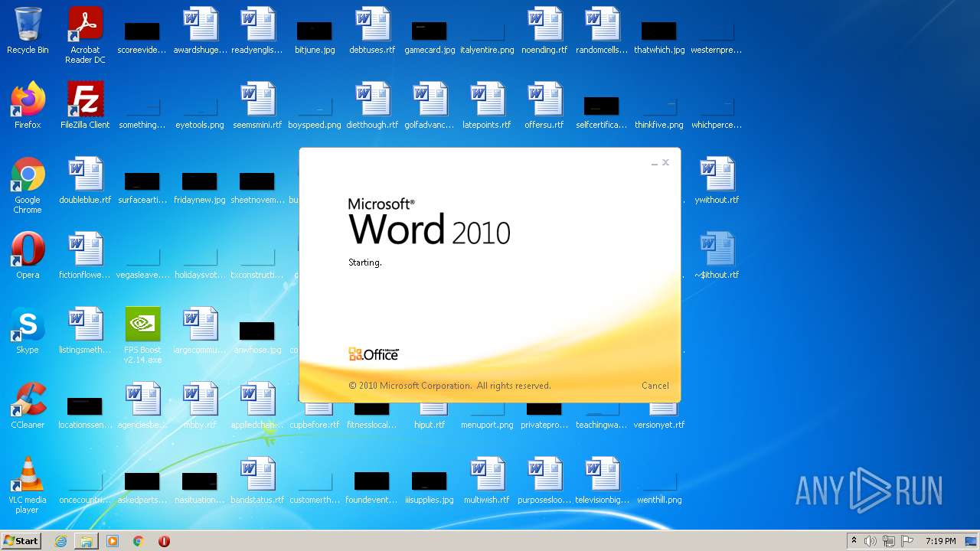This screenshot has height=551, width=980.
Task: Select purposesloo document icon
Action: coord(544,474)
